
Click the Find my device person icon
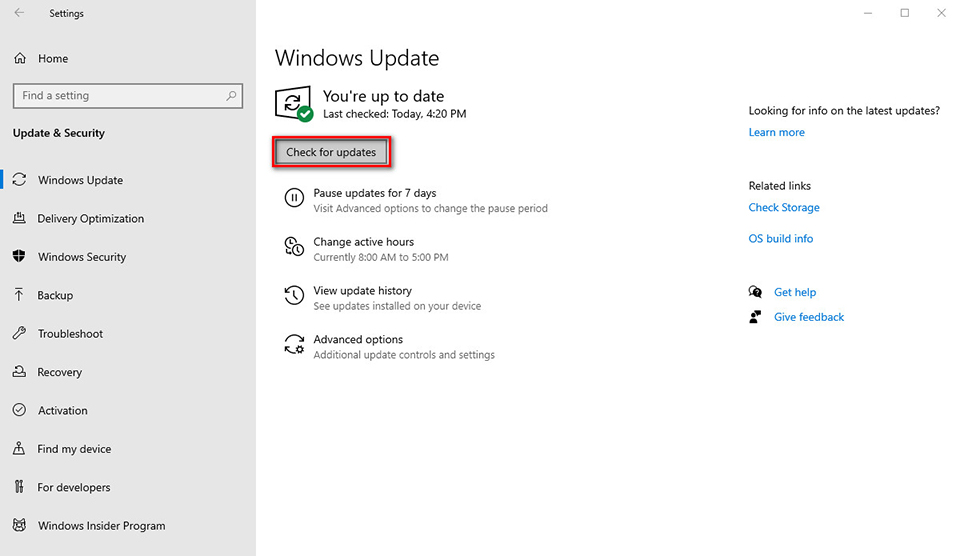(20, 448)
